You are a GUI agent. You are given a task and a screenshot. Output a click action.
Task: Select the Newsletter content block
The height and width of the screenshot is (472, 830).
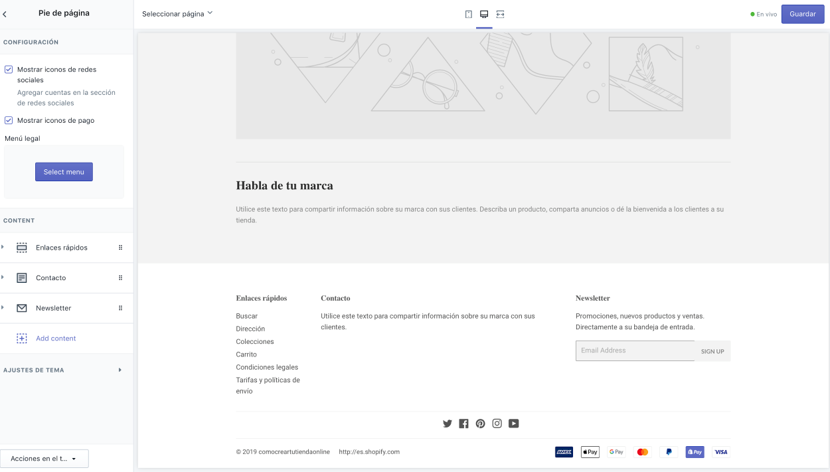tap(54, 308)
